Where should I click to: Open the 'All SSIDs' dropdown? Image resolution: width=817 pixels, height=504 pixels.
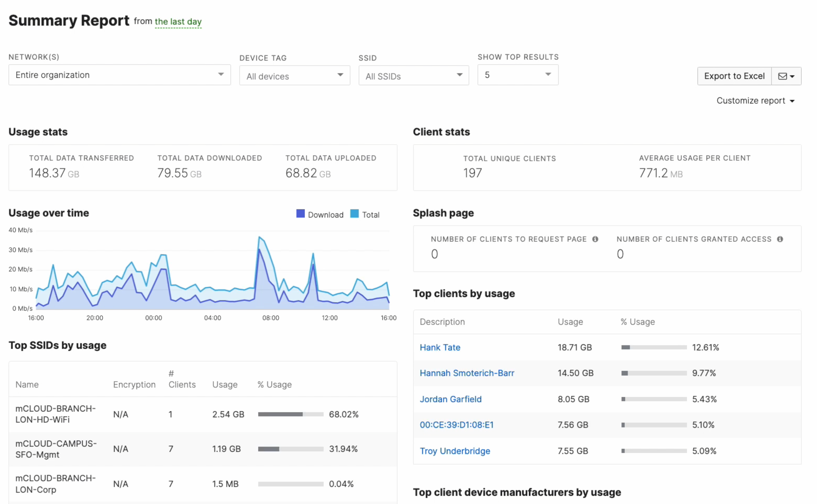(413, 76)
